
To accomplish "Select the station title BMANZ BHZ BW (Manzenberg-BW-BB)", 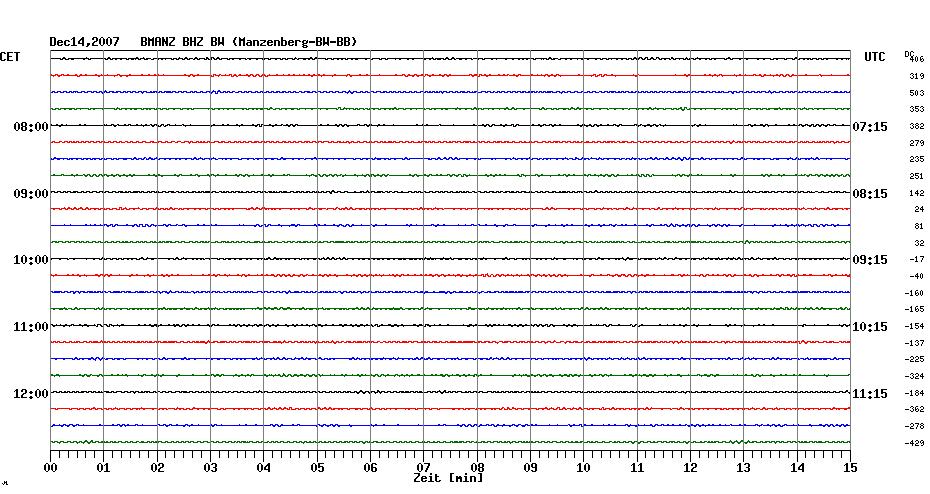I will (249, 42).
